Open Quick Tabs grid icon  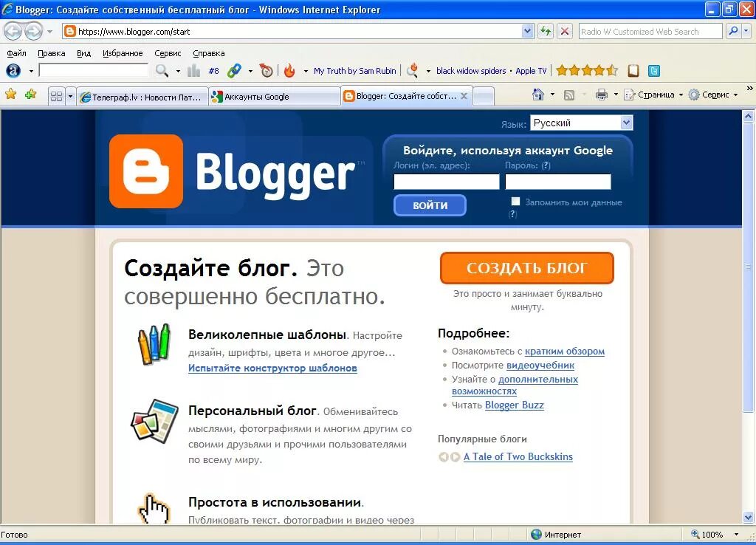coord(56,97)
